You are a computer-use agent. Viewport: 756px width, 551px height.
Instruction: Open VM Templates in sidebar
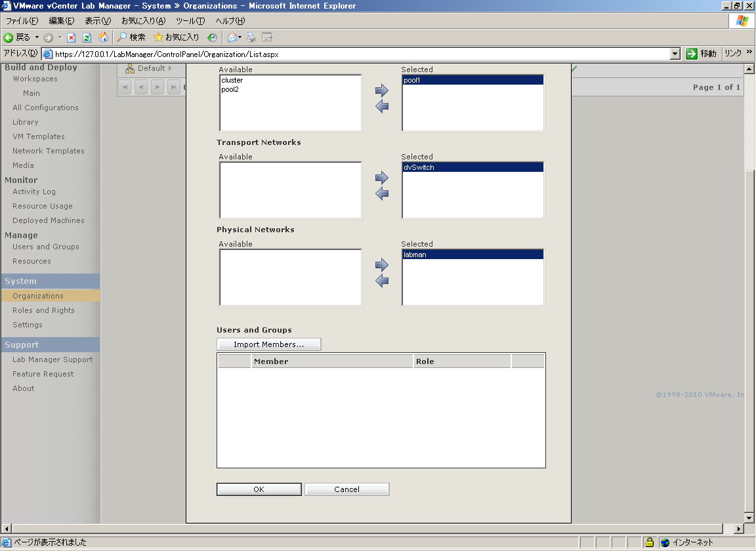[x=39, y=137]
